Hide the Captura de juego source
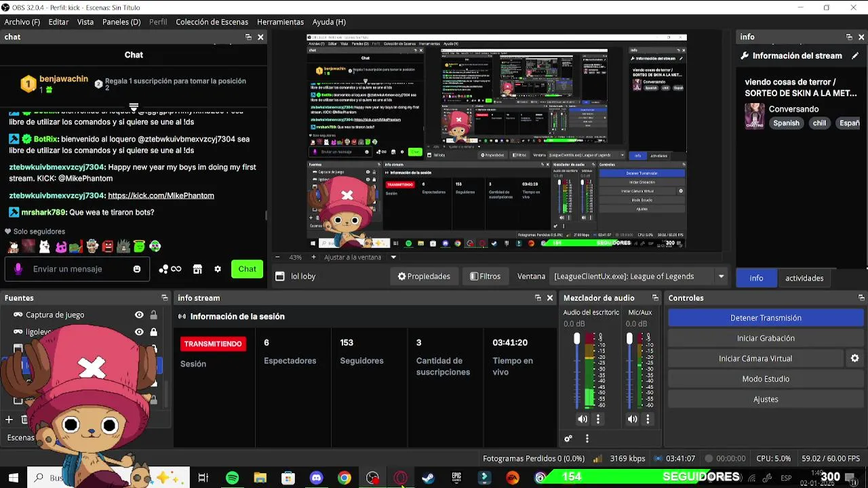Viewport: 868px width, 488px height. click(139, 315)
